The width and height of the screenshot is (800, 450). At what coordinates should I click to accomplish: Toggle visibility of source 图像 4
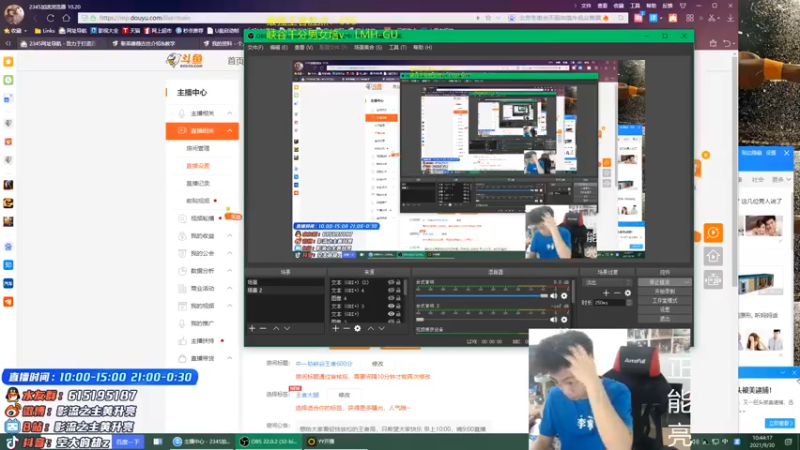point(391,298)
